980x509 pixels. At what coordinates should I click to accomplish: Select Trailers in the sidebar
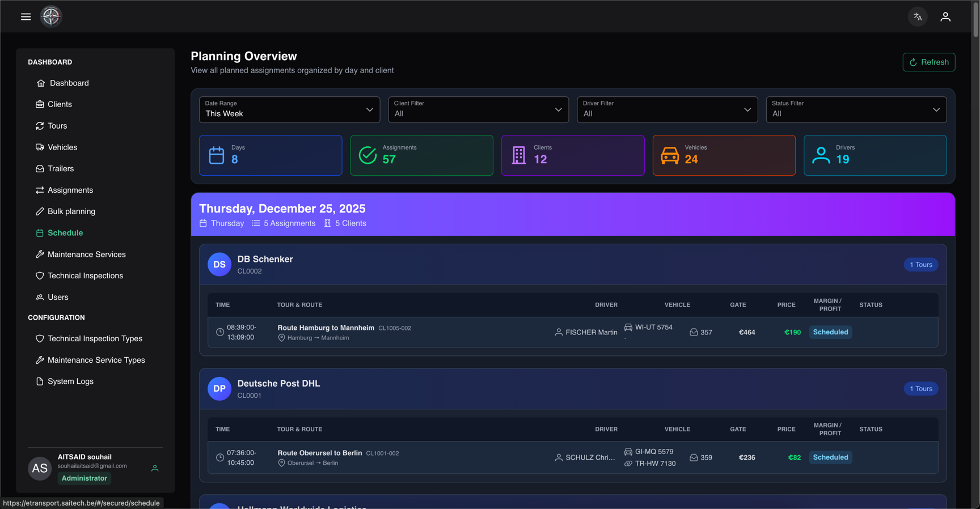(x=61, y=169)
